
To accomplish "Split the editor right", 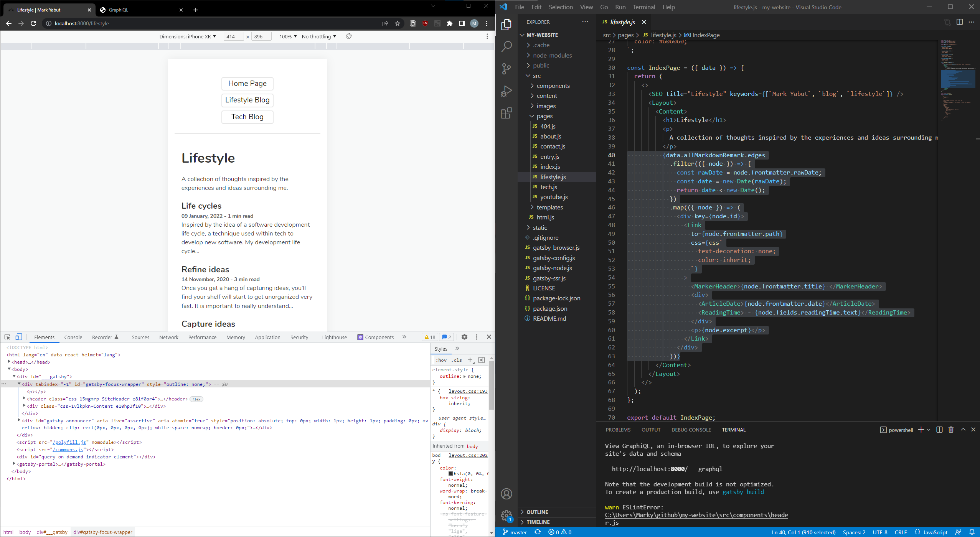I will coord(959,22).
